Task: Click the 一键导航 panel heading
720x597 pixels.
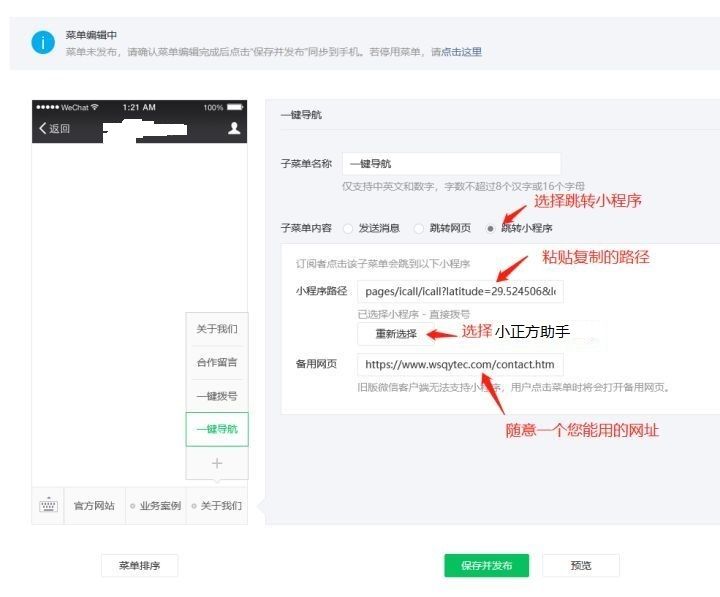Action: 301,115
